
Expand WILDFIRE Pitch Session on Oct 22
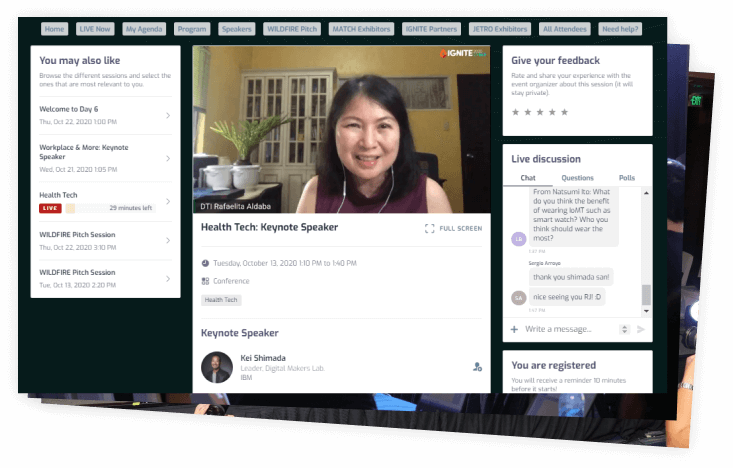click(x=167, y=240)
